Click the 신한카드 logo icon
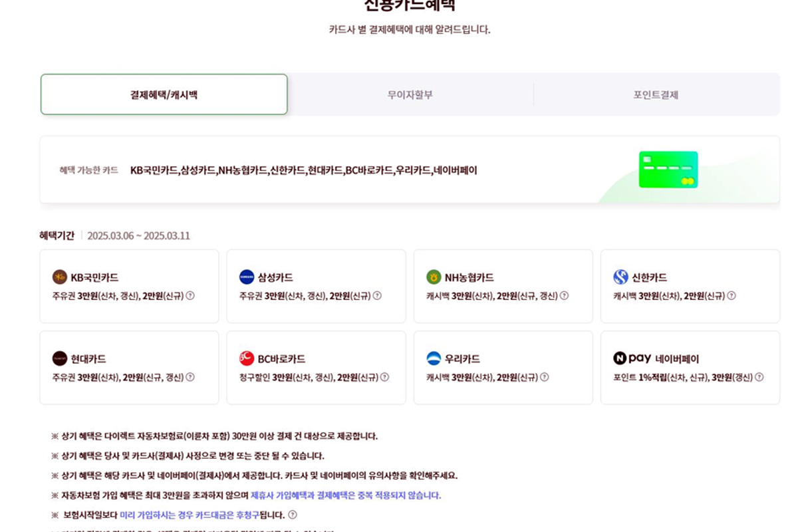This screenshot has height=532, width=798. [620, 277]
